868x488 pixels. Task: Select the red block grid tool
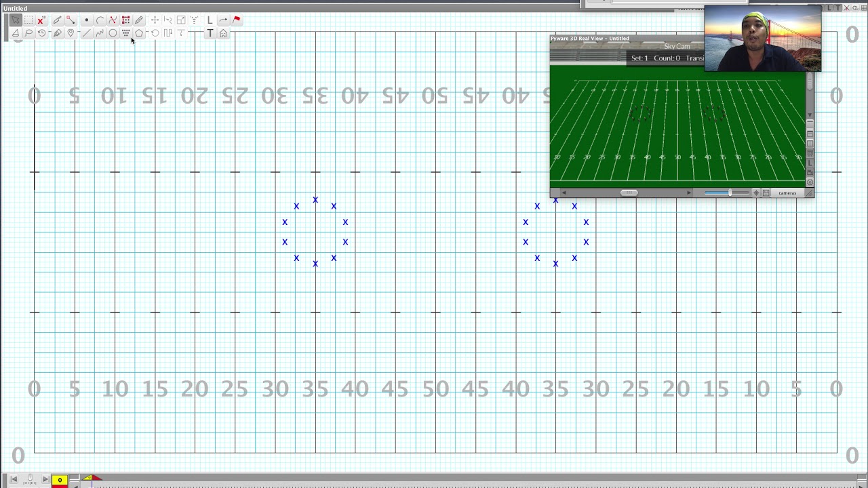click(x=125, y=20)
